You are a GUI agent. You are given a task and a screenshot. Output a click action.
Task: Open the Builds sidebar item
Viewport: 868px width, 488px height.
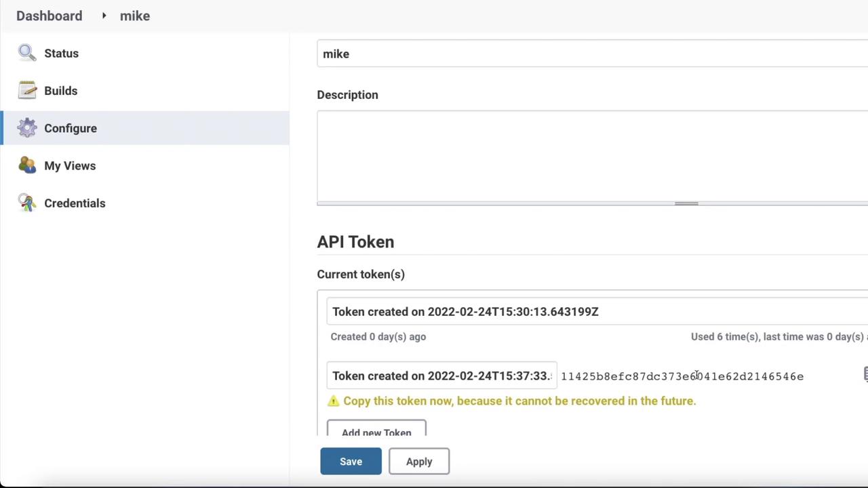[x=60, y=91]
